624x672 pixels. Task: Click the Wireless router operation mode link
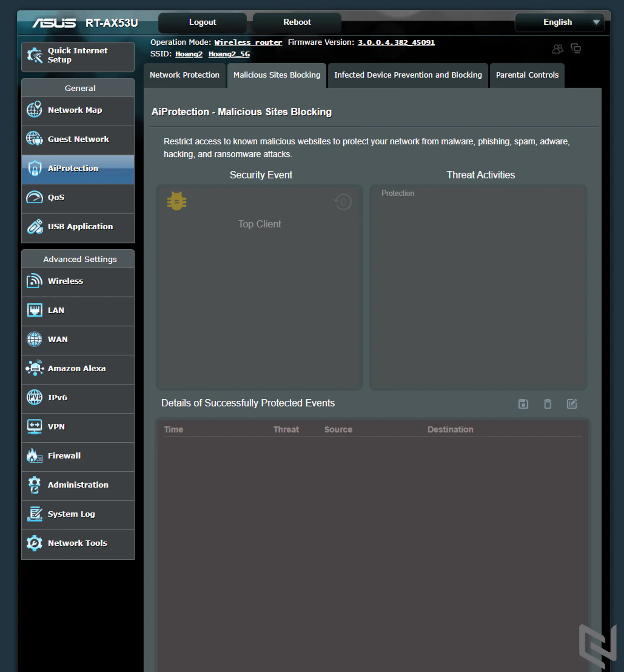(x=248, y=43)
